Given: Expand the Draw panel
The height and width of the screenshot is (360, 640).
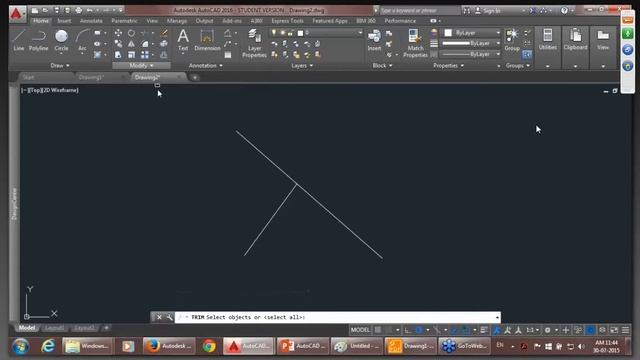Looking at the screenshot, I should [x=60, y=65].
